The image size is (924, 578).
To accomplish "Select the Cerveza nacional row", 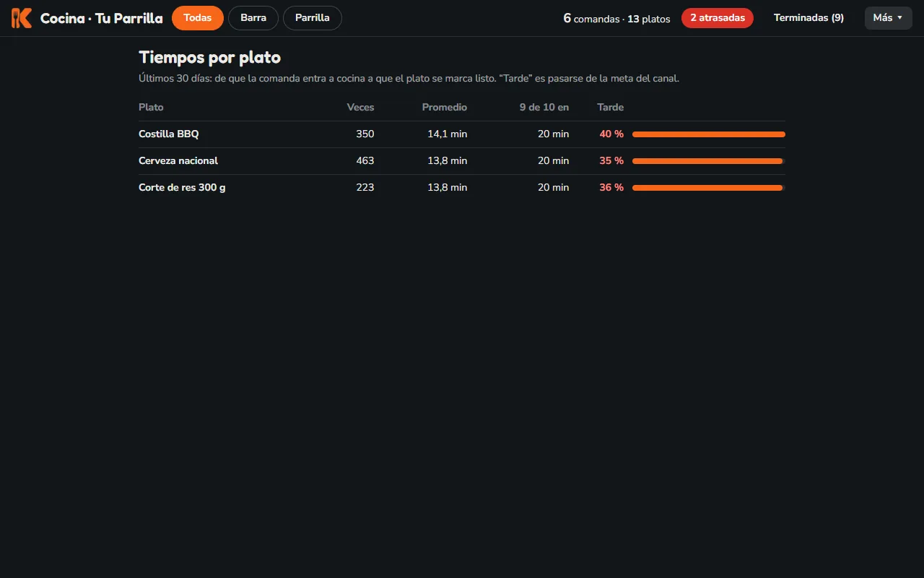I will tap(462, 161).
